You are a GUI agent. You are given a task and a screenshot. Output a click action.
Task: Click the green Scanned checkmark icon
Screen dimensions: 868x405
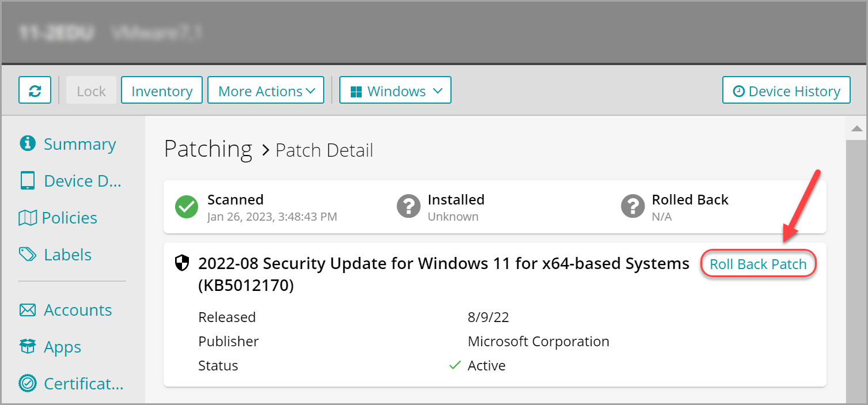tap(186, 207)
